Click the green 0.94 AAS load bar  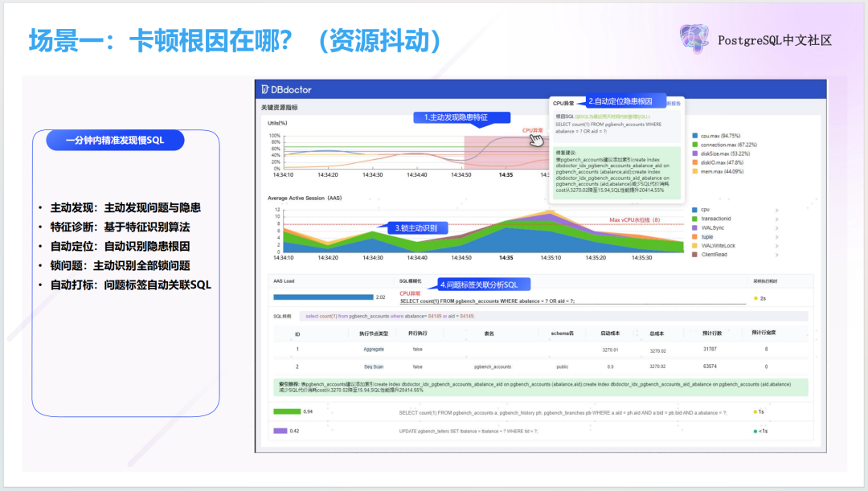[x=287, y=411]
